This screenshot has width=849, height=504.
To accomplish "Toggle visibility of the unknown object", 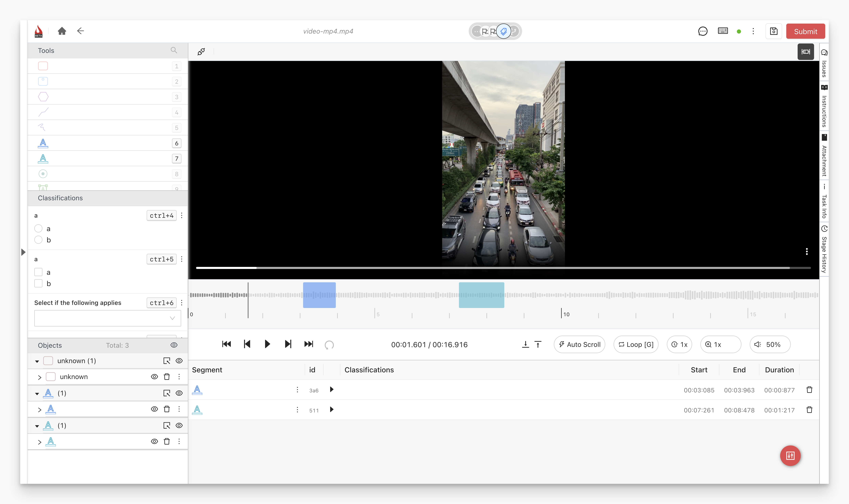I will pos(154,377).
